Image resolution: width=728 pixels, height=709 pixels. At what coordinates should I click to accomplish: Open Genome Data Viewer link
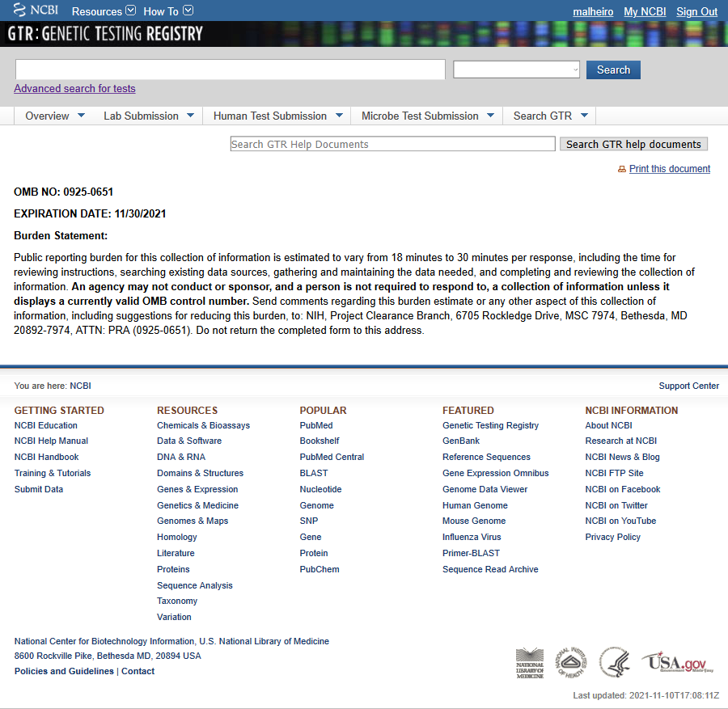[485, 489]
